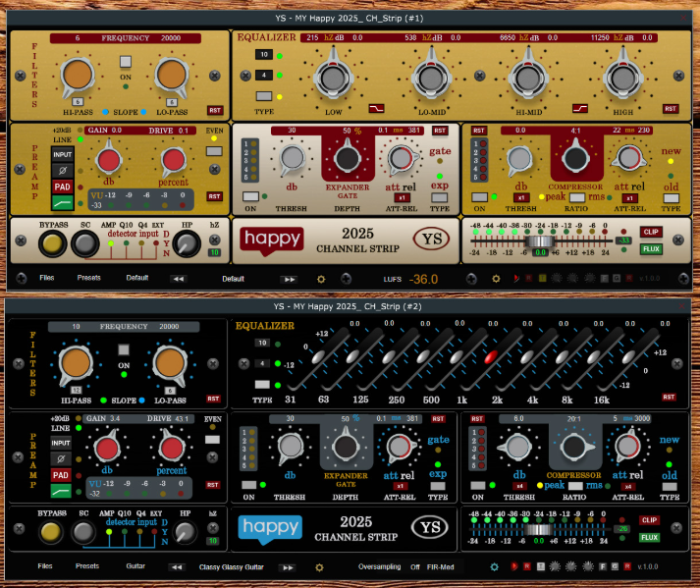Open the Presets menu in strip #2
The height and width of the screenshot is (588, 700).
point(87,566)
